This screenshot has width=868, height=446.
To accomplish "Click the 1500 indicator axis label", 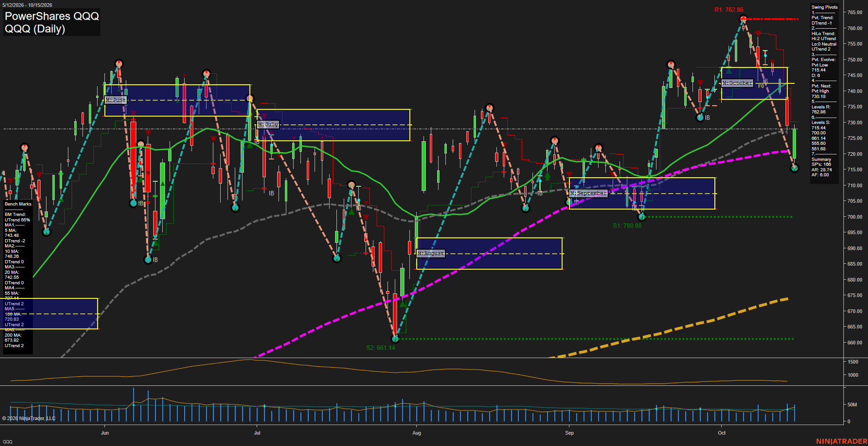I will [x=853, y=362].
